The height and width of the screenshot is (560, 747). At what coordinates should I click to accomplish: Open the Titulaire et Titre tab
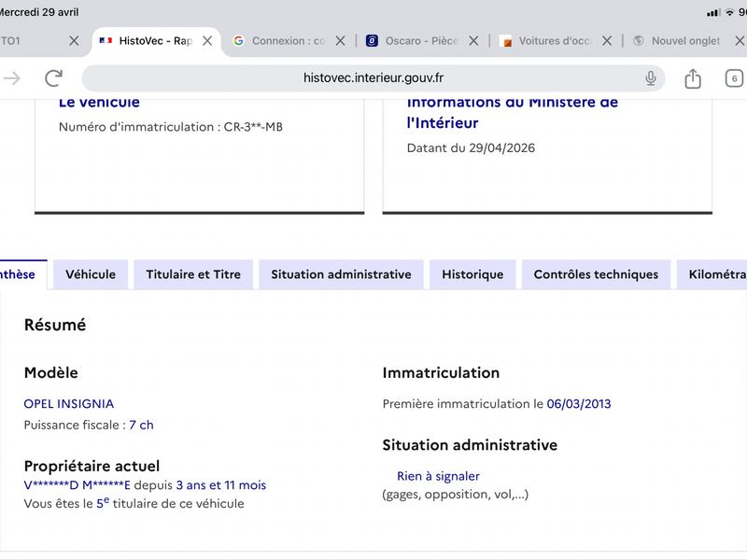[x=193, y=274]
